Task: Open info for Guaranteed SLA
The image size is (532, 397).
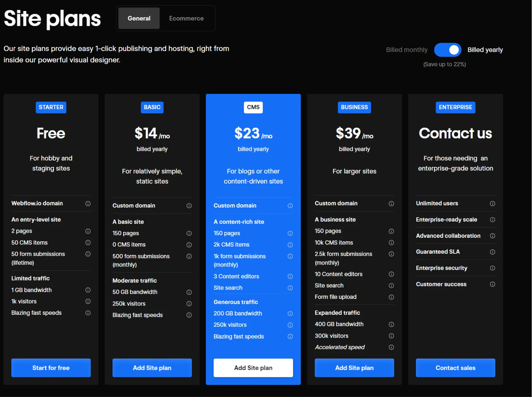Action: [492, 252]
